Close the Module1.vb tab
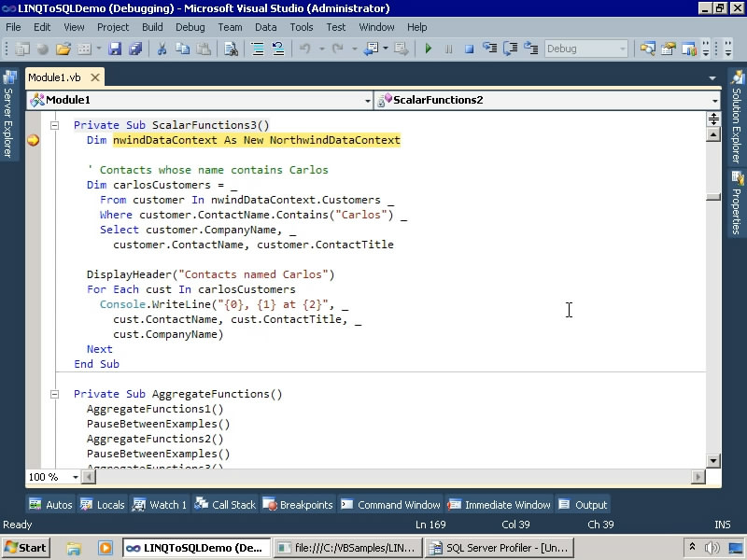Screen dimensions: 747x560 tap(95, 77)
